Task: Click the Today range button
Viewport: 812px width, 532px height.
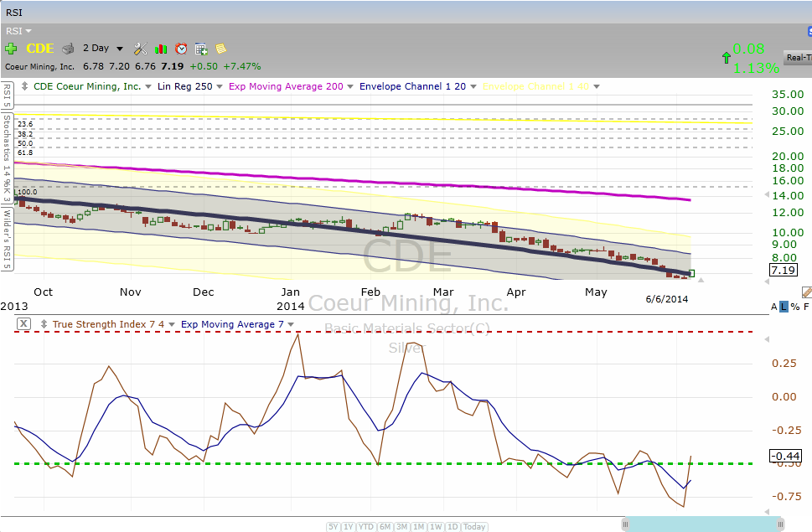Action: click(474, 527)
